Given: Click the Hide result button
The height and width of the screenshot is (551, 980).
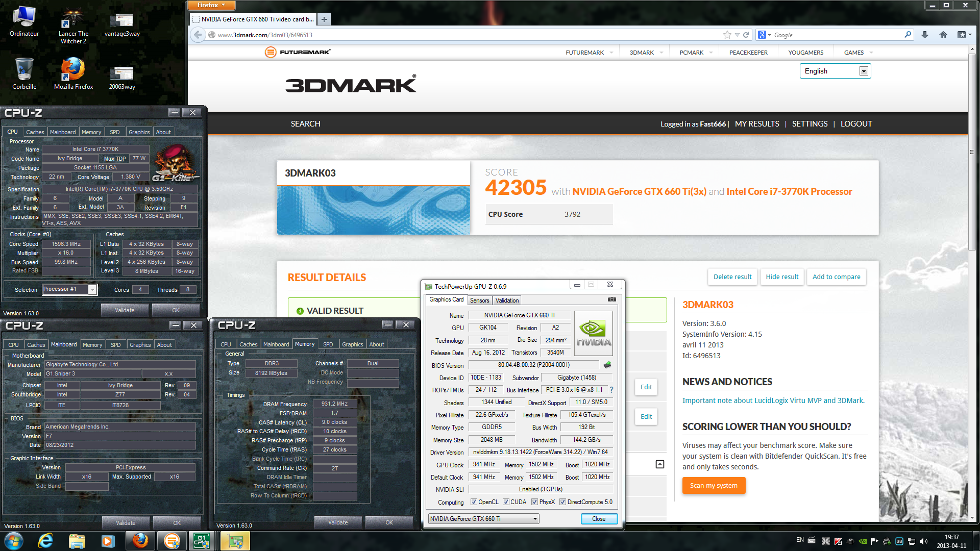Looking at the screenshot, I should point(782,277).
